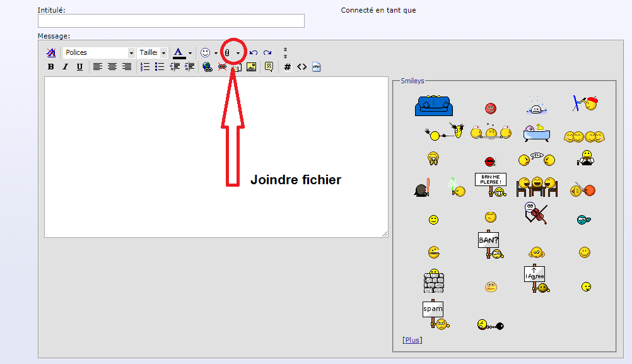Insert the red angry face smiley
Image resolution: width=632 pixels, height=364 pixels.
click(x=491, y=108)
